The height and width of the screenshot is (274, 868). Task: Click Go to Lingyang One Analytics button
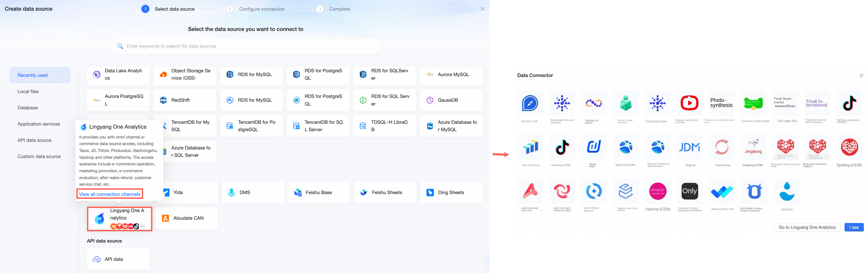coord(807,228)
